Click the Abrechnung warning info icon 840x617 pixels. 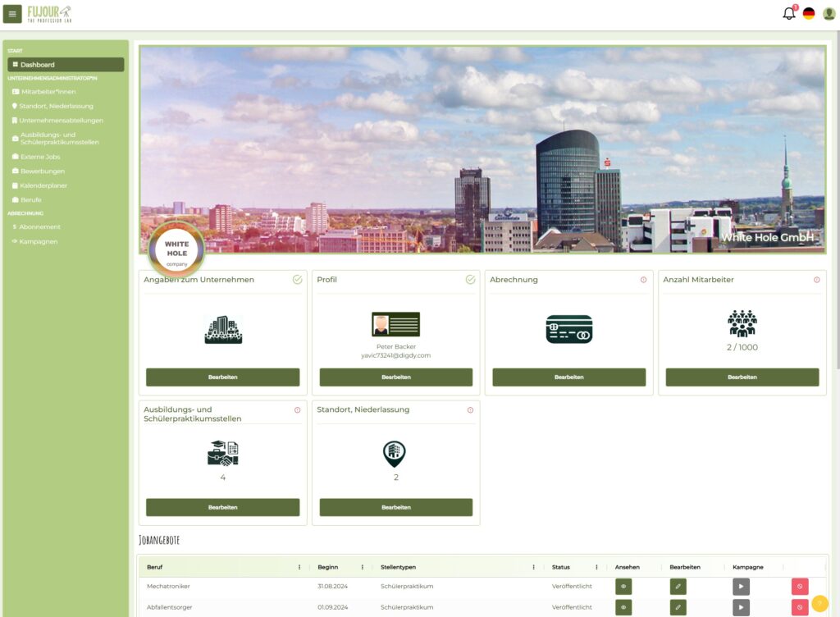point(643,280)
